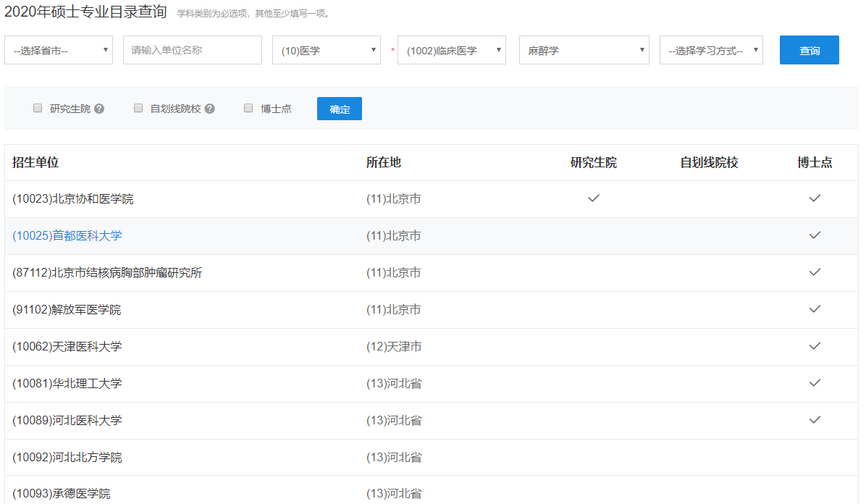Toggle the 博士点 checkbox

[x=248, y=108]
